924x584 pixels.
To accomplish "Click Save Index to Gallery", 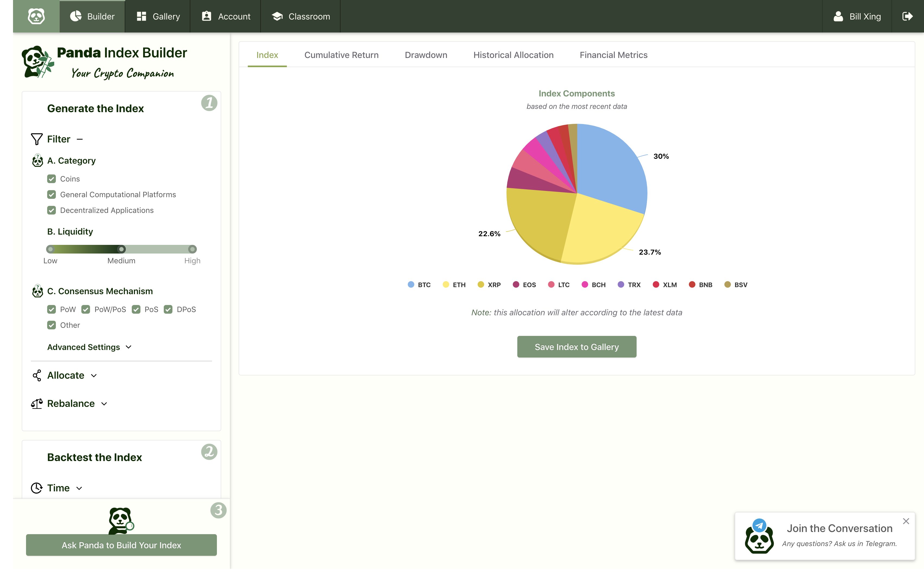I will tap(576, 346).
